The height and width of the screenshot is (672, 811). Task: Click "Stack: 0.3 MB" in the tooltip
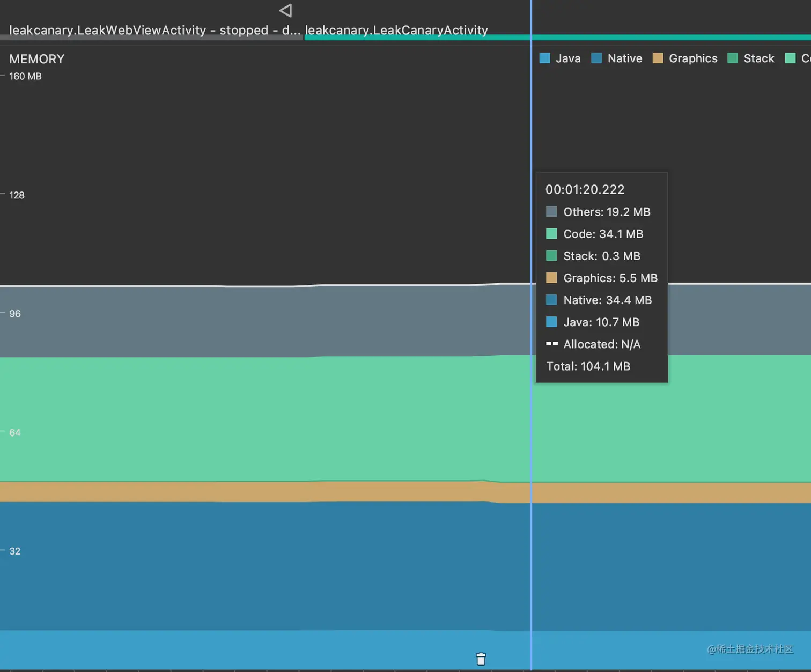(x=602, y=256)
